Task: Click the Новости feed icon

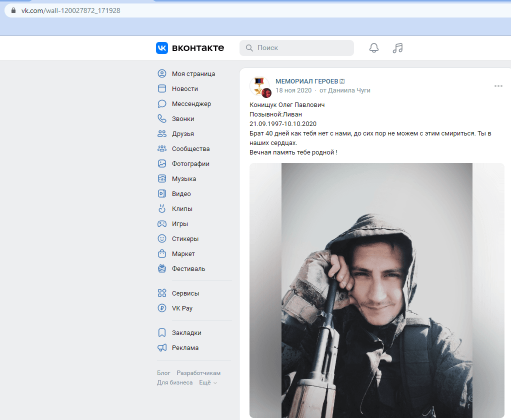Action: 162,88
